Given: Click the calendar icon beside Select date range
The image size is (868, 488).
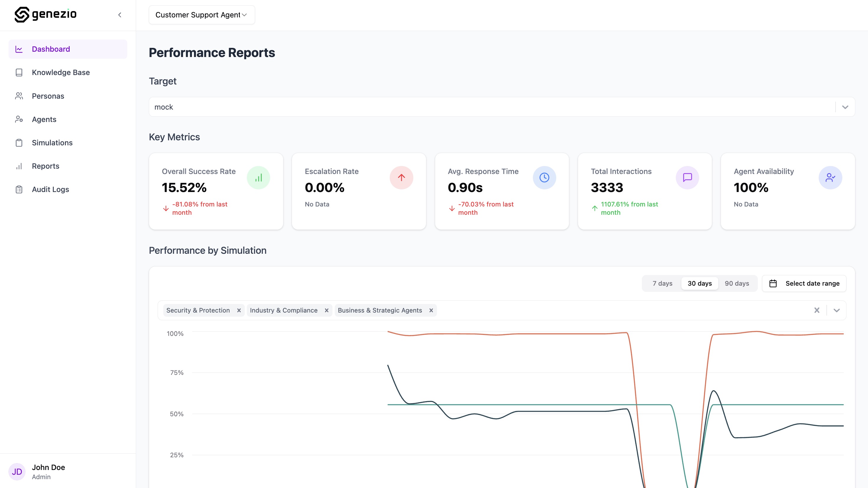Looking at the screenshot, I should (773, 283).
